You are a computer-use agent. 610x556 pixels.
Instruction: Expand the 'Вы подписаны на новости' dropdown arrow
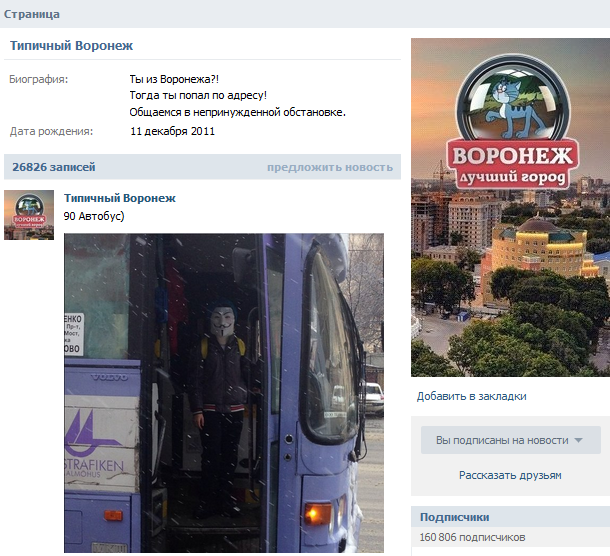tap(578, 440)
